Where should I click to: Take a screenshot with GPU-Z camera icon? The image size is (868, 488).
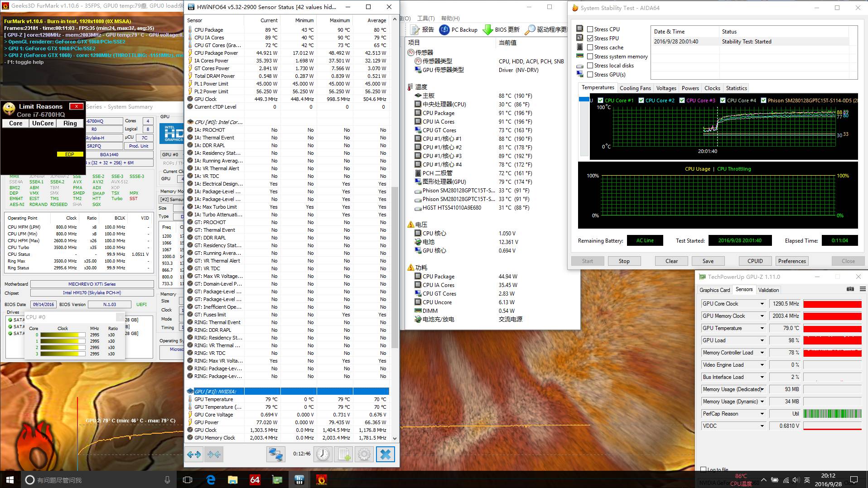click(850, 289)
